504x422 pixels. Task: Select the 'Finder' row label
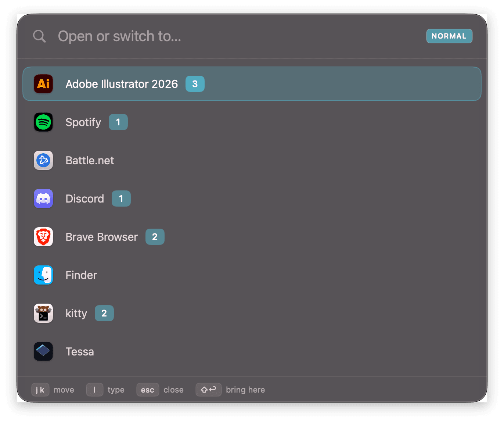pos(81,275)
